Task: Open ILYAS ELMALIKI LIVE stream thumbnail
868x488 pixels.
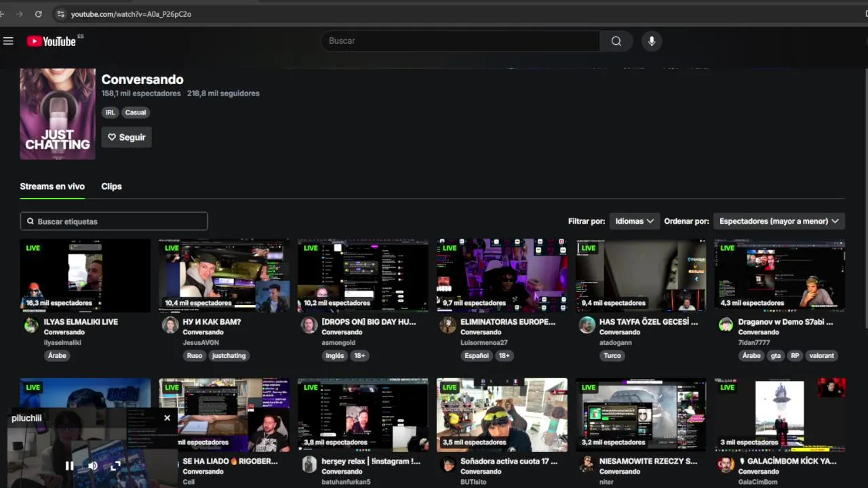Action: [x=85, y=275]
